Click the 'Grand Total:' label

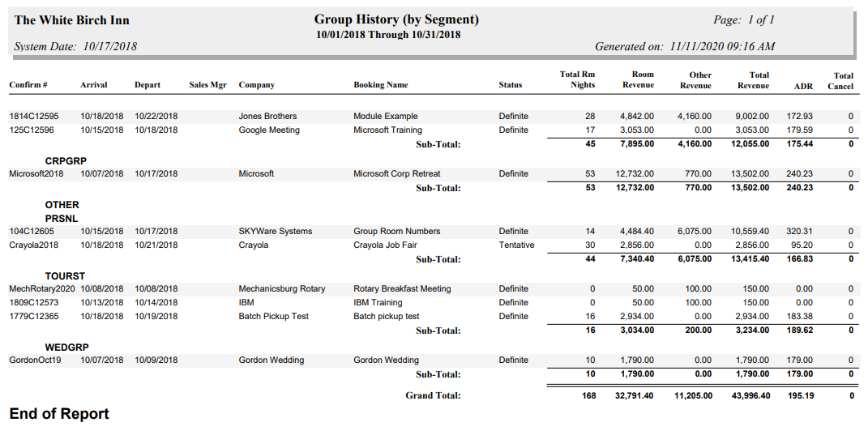(433, 395)
